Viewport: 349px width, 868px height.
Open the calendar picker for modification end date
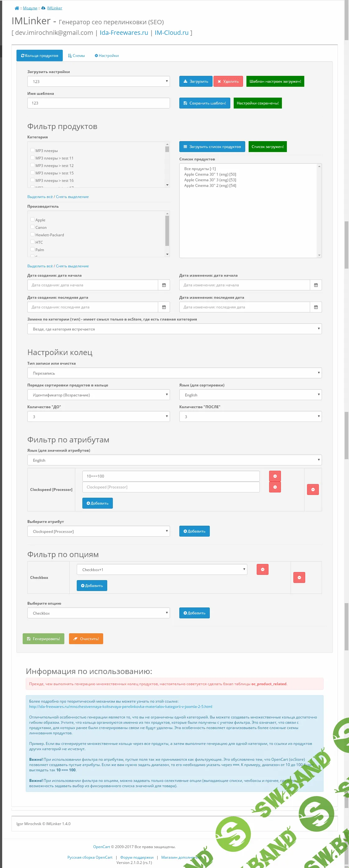point(316,307)
